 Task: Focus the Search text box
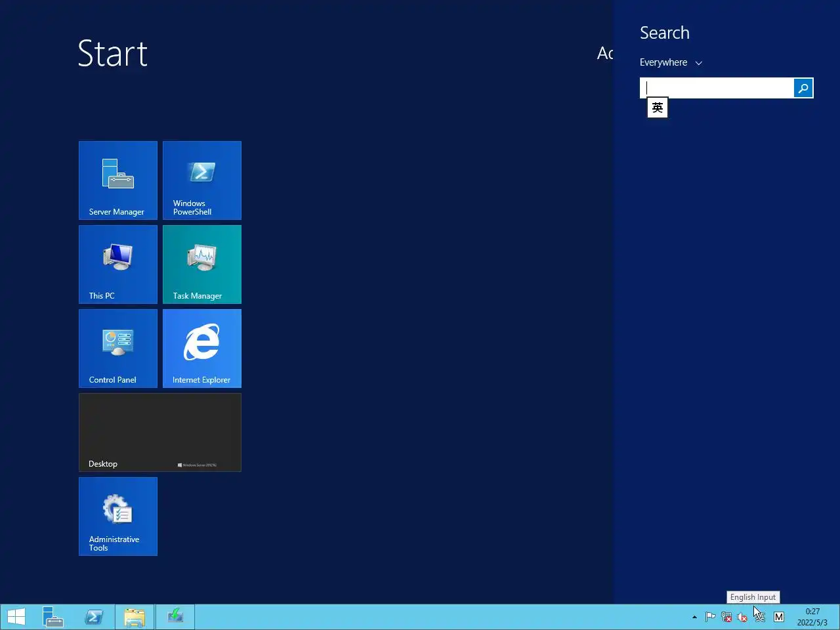(x=717, y=88)
